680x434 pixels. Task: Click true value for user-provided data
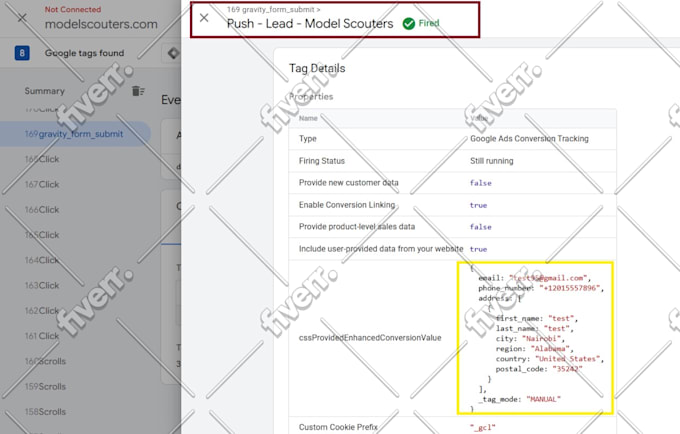[x=478, y=249]
